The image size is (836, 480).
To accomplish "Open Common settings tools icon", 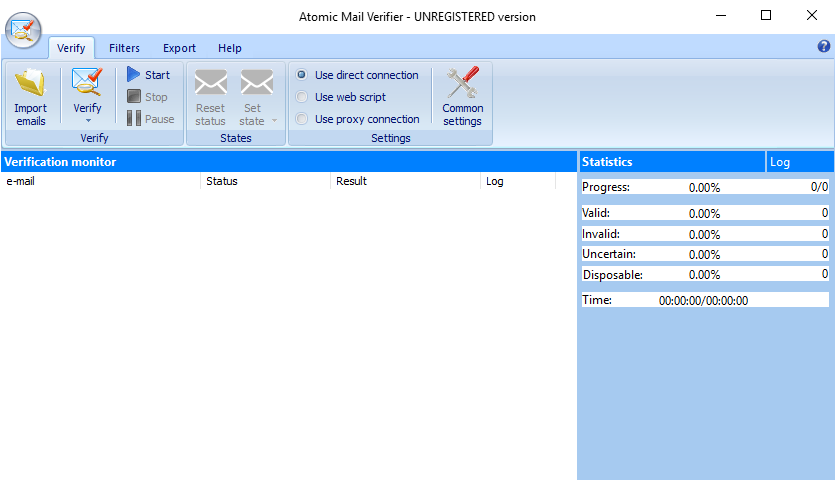I will click(462, 83).
